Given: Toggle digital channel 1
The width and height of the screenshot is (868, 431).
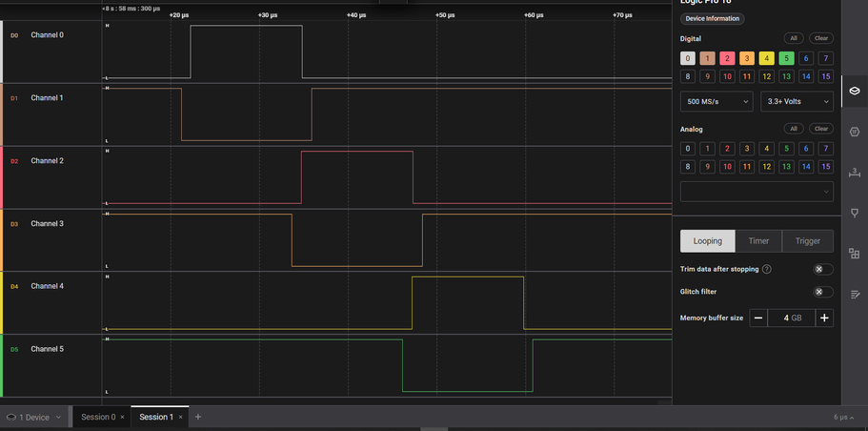Looking at the screenshot, I should 708,59.
